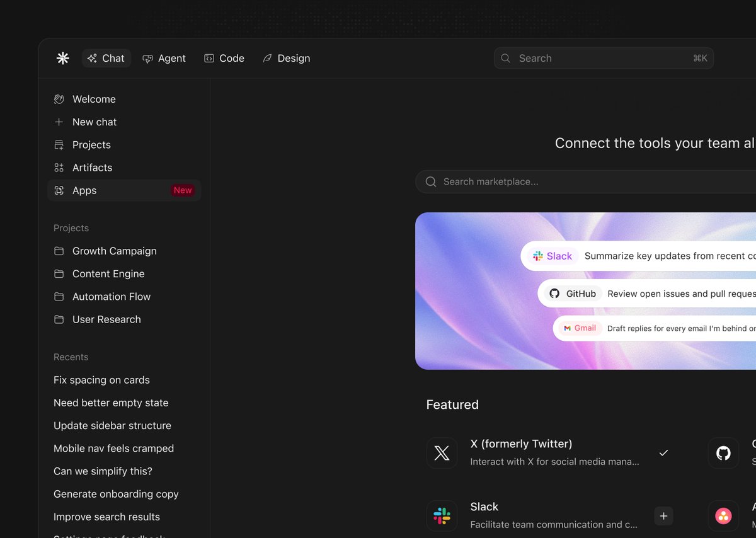Screen dimensions: 756x538
Task: Open the Automation Flow project
Action: [124, 296]
